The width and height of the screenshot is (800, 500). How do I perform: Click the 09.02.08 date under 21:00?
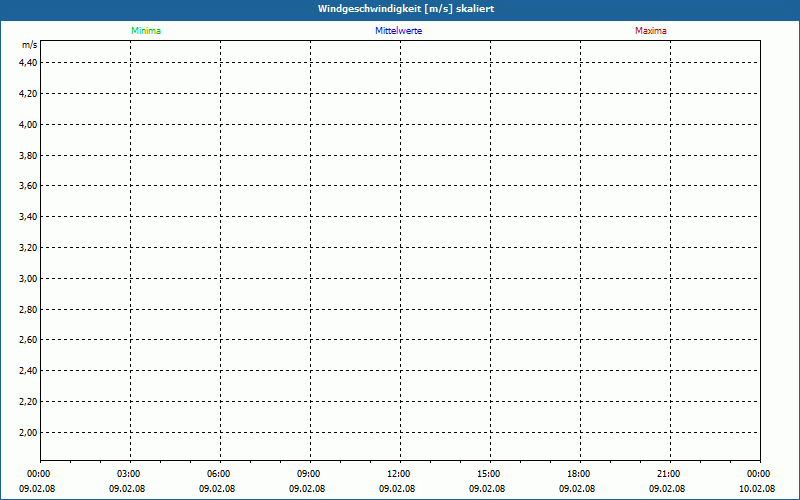tap(667, 489)
